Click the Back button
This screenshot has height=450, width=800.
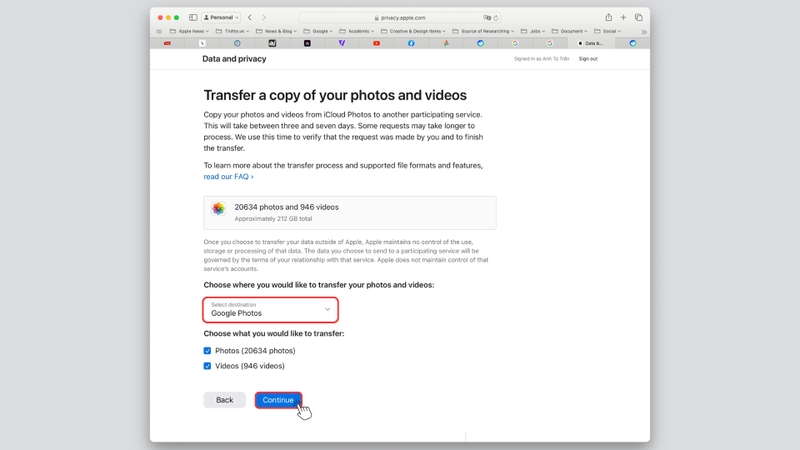224,400
